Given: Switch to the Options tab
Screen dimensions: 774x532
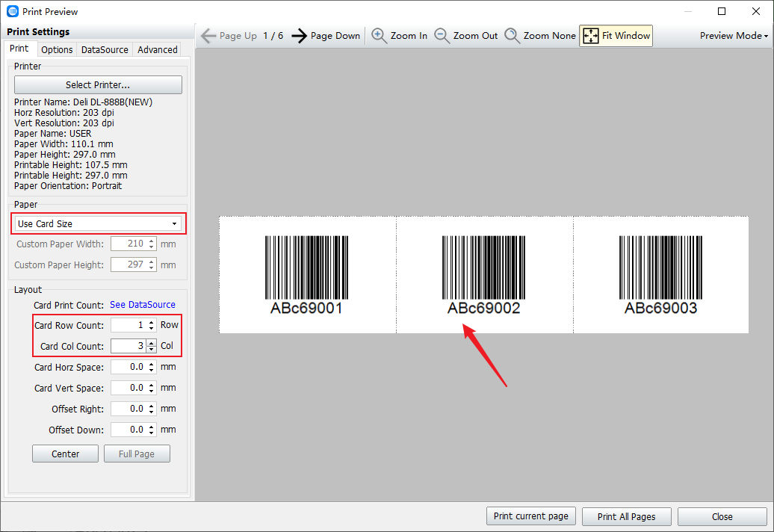Looking at the screenshot, I should click(57, 50).
